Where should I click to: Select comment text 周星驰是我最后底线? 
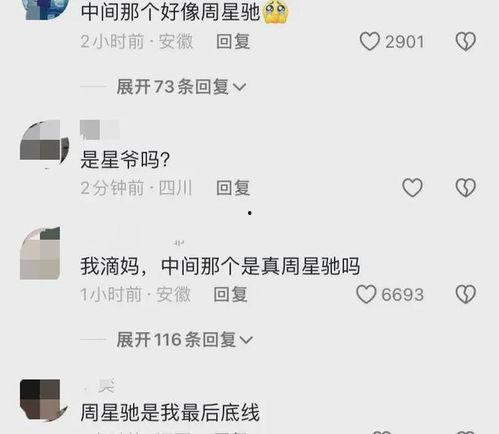pos(170,412)
